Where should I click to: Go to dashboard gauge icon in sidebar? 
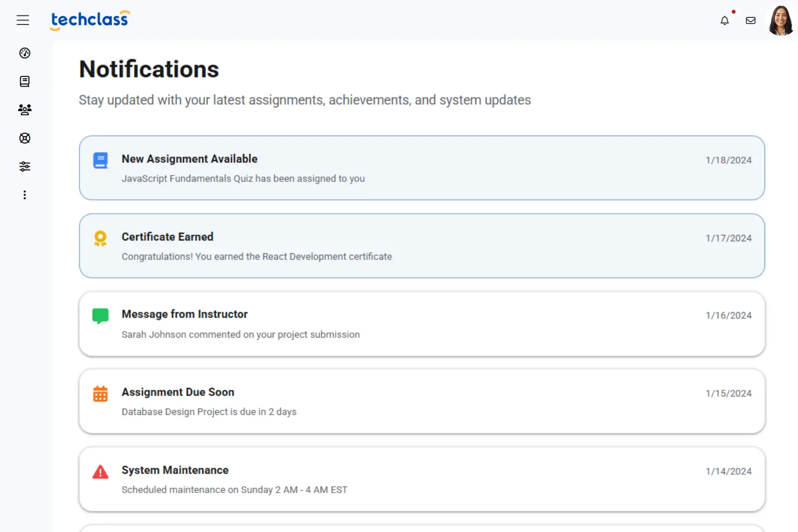point(24,53)
